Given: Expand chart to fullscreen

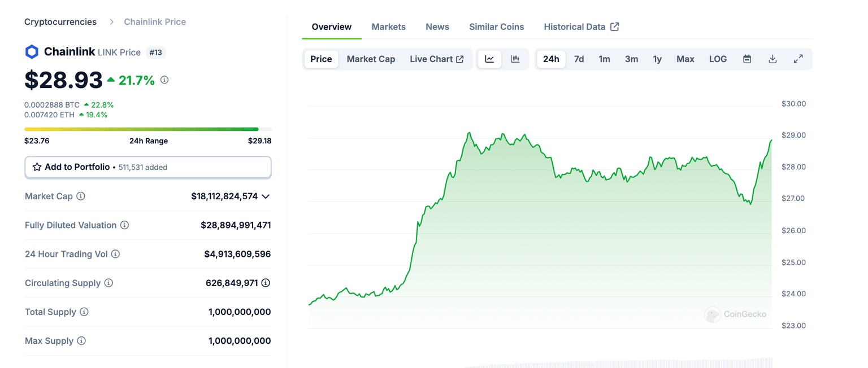Looking at the screenshot, I should pos(798,59).
